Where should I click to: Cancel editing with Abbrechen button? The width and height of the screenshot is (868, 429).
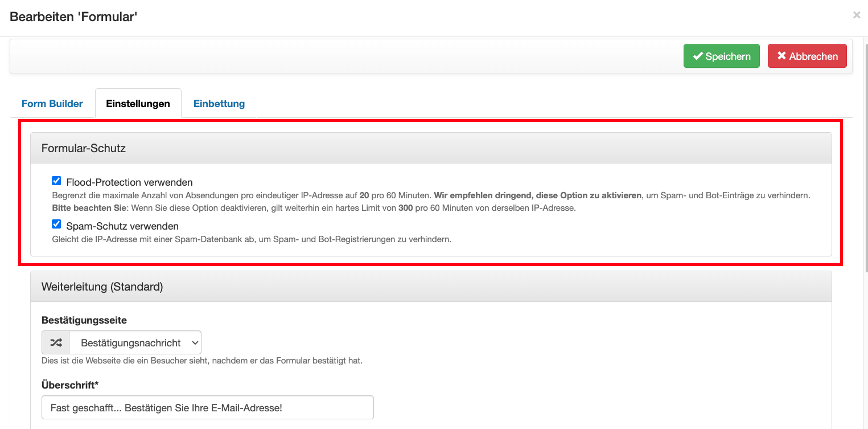click(807, 56)
